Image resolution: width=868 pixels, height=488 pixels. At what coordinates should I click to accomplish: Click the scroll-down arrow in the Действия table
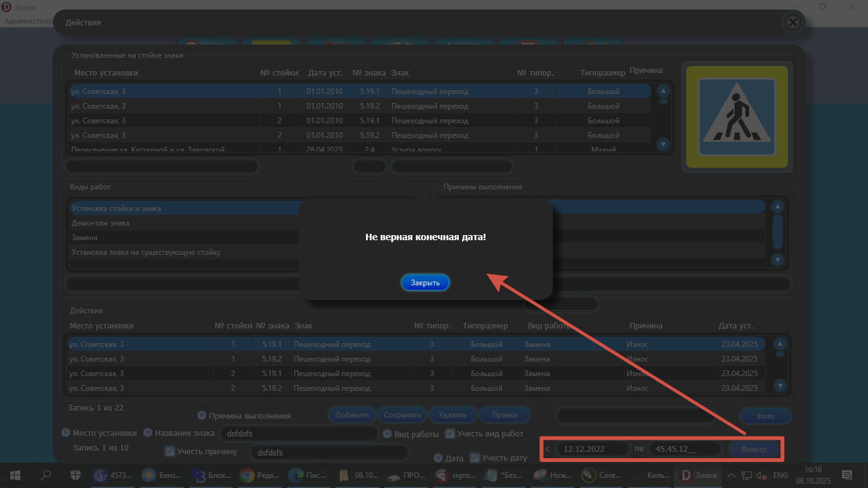click(780, 386)
